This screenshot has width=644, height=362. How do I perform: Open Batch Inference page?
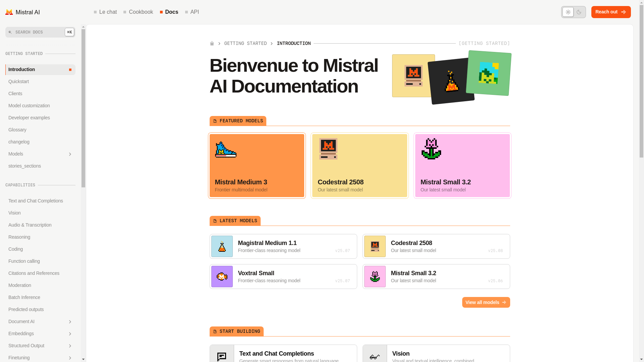coord(40,298)
